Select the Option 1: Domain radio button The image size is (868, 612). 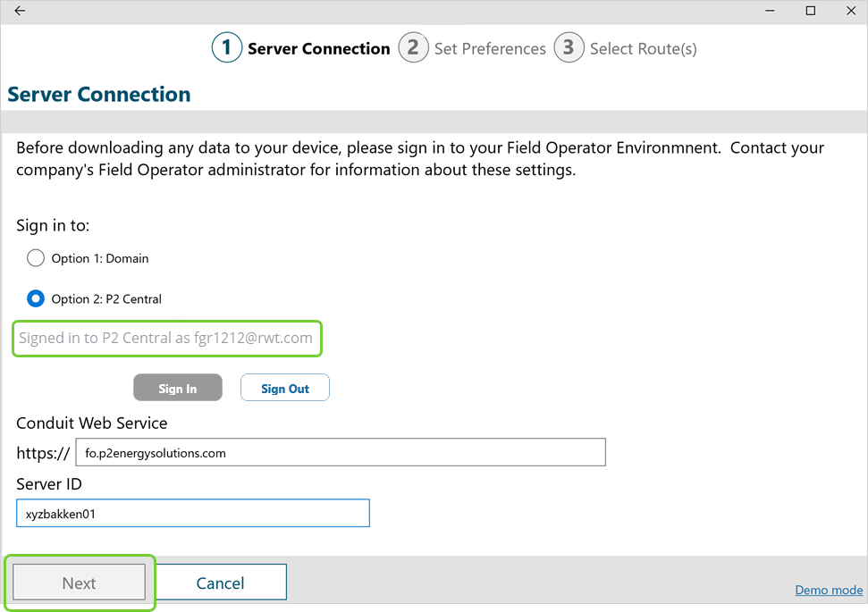tap(36, 258)
